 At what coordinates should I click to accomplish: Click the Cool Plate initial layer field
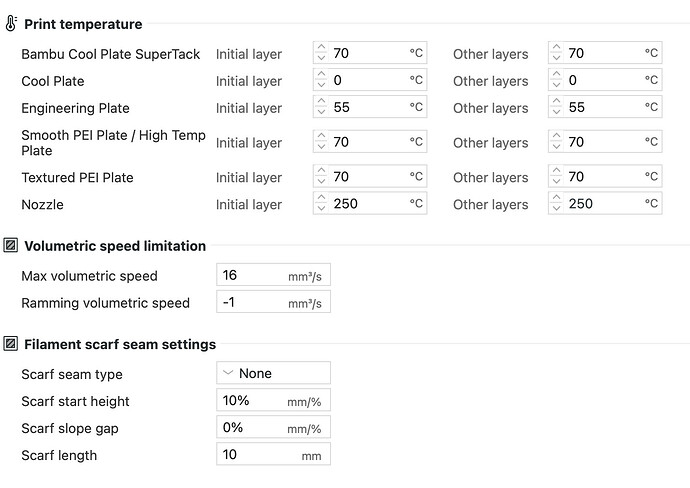coord(370,80)
